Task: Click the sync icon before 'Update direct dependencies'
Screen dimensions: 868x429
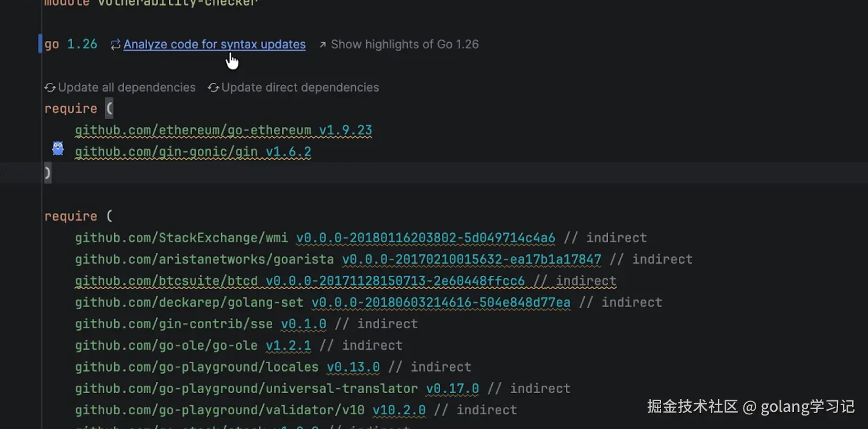Action: tap(214, 88)
